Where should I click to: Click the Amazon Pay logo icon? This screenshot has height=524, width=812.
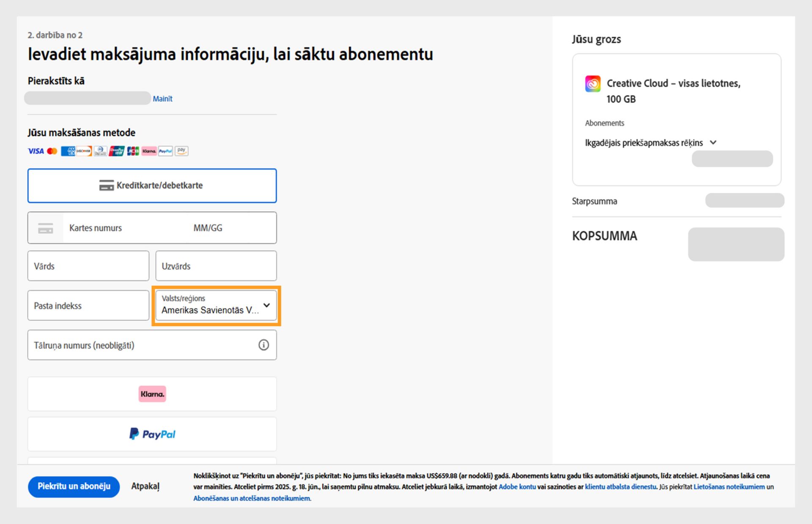(x=181, y=151)
